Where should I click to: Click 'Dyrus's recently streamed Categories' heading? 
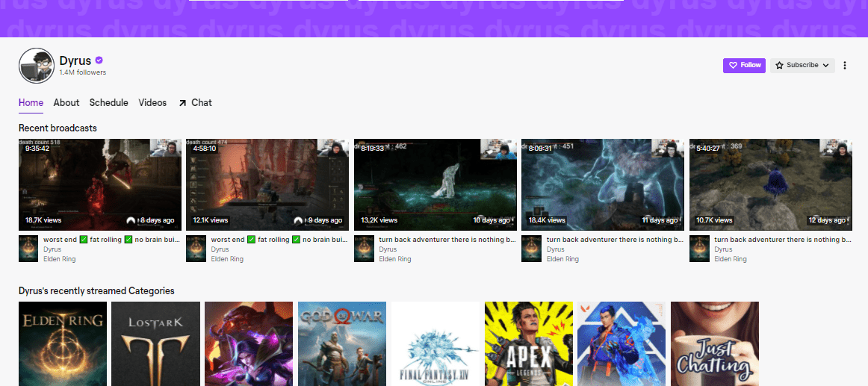[96, 291]
